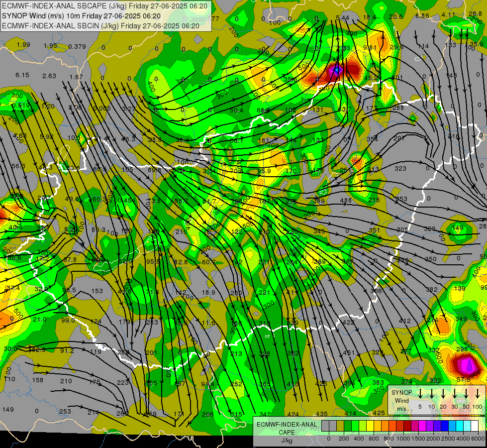Image resolution: width=487 pixels, height=448 pixels.
Task: Click the map value 435
Action: coord(321,414)
